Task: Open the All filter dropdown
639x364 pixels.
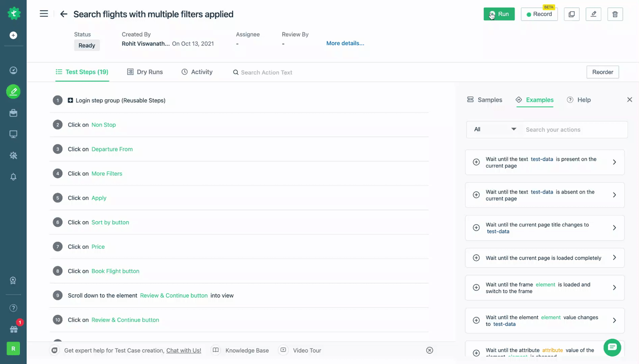Action: click(x=494, y=130)
